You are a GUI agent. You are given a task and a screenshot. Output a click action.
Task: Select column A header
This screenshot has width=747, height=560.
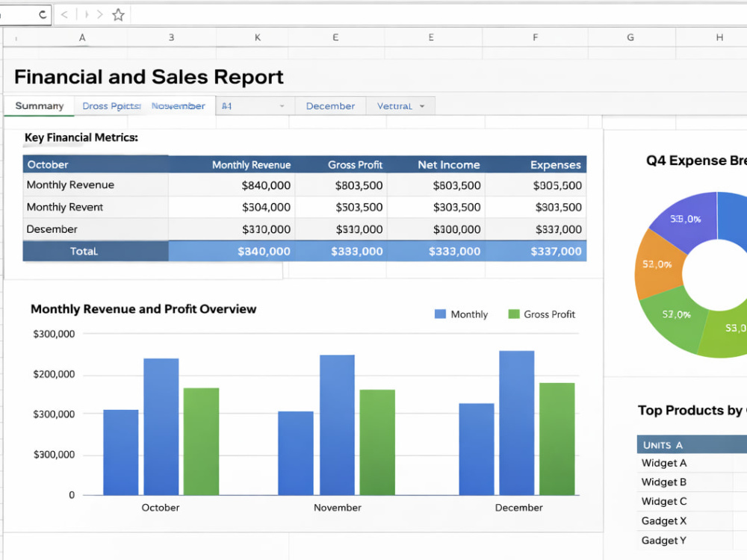pyautogui.click(x=82, y=37)
